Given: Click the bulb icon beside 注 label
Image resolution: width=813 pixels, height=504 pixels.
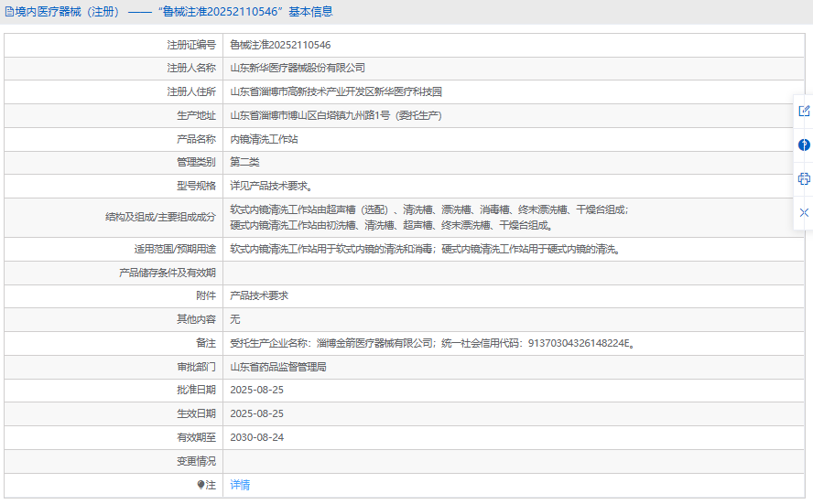Looking at the screenshot, I should [x=201, y=485].
